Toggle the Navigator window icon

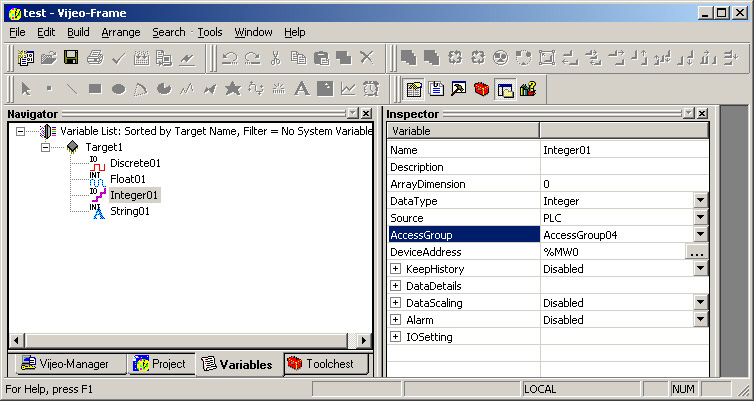click(505, 89)
